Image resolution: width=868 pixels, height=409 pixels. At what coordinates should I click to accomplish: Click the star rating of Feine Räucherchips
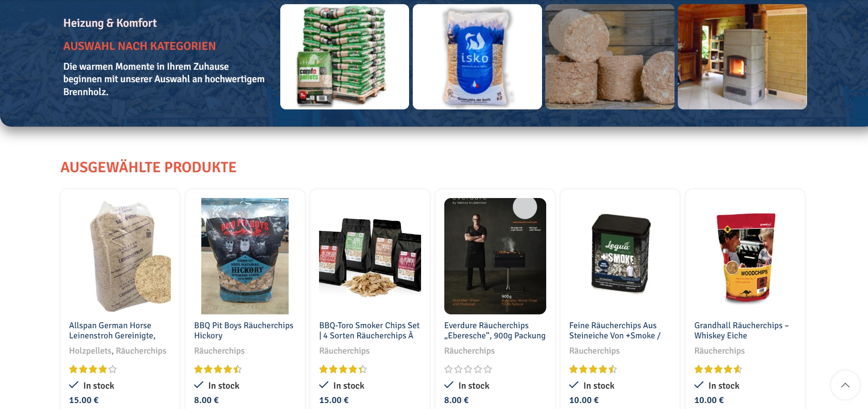(593, 369)
